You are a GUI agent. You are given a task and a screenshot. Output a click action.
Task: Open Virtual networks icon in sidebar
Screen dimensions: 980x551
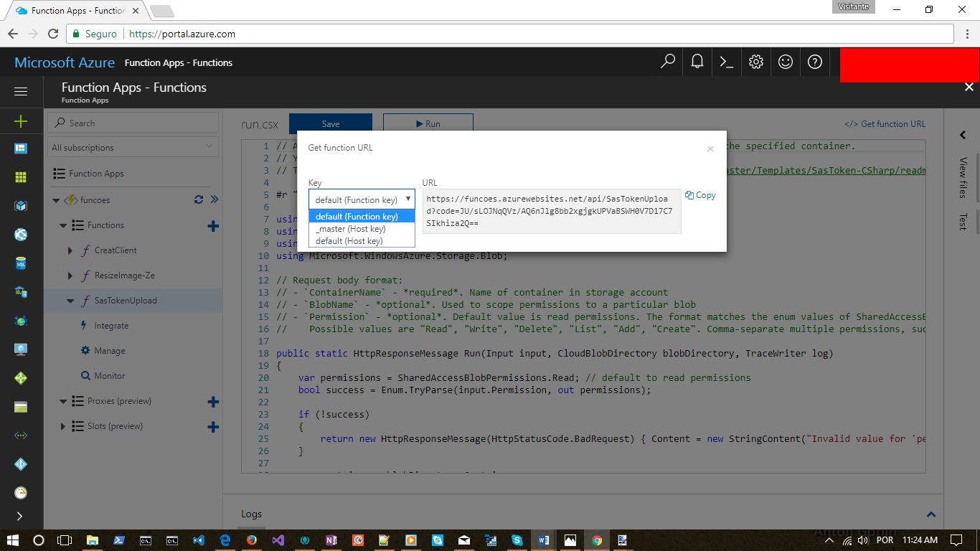21,435
